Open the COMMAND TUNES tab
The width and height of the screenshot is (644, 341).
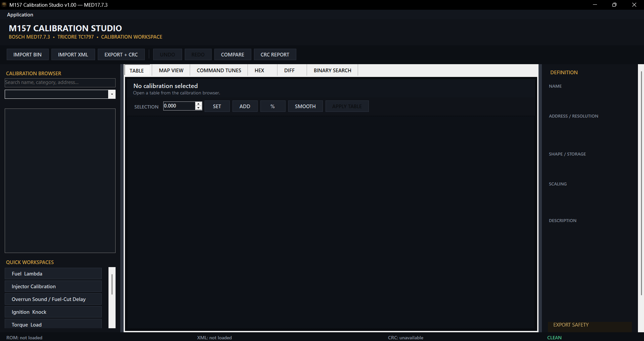click(x=219, y=70)
